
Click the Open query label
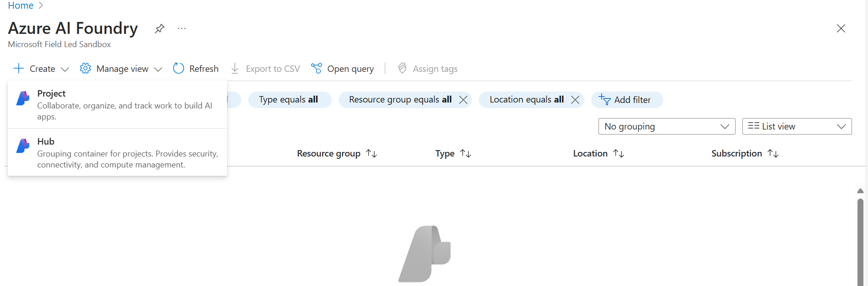[x=350, y=69]
